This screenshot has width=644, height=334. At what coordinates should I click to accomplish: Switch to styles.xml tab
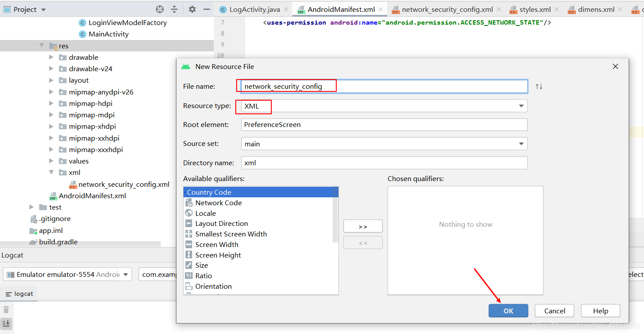pyautogui.click(x=535, y=9)
